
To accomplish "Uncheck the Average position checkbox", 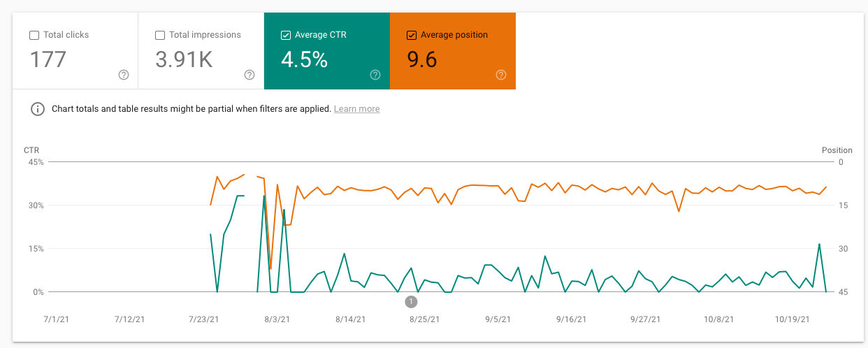I will (412, 35).
